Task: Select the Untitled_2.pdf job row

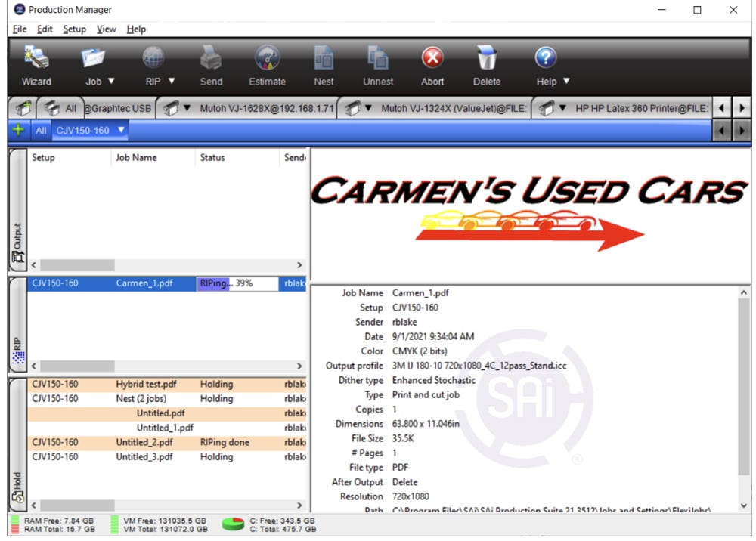Action: (144, 442)
